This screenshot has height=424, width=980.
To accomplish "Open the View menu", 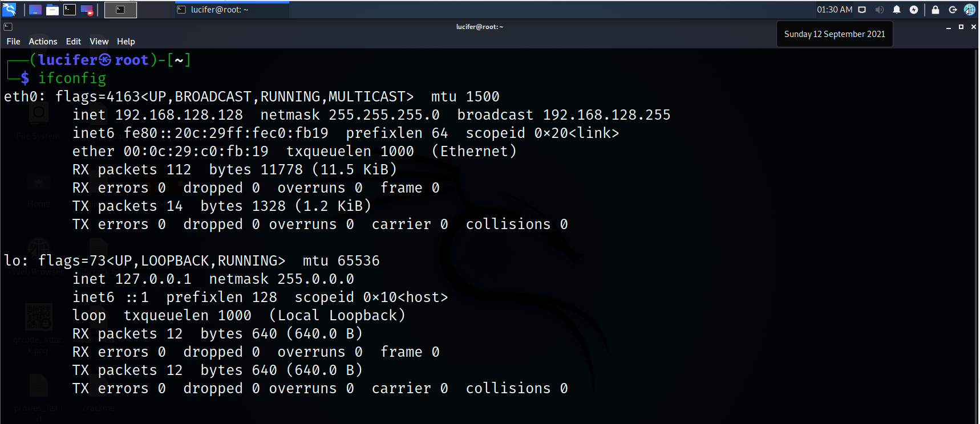I will (x=99, y=42).
